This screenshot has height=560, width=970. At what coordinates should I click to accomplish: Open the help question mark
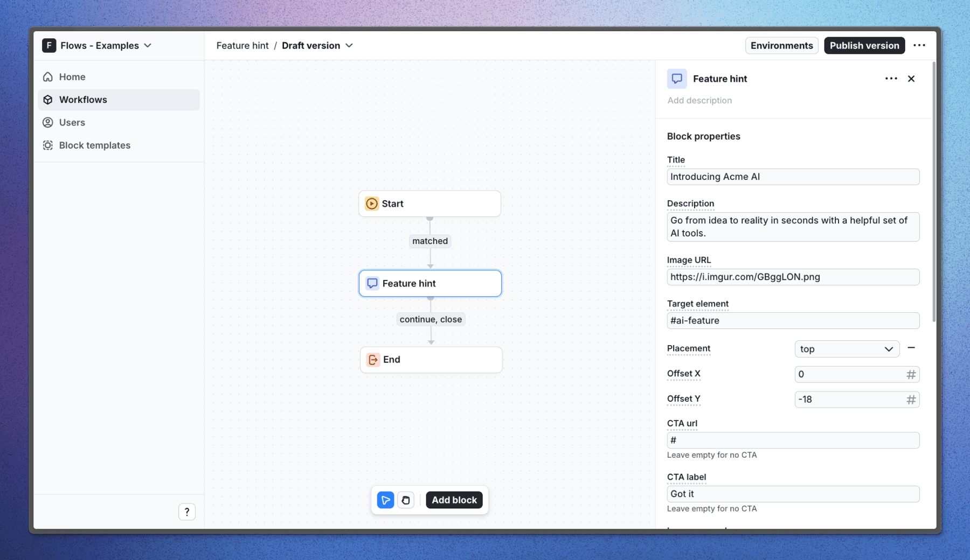(x=187, y=512)
